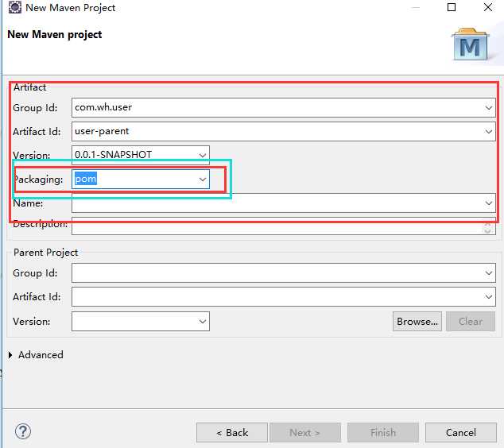
Task: Click the Browse... button for parent project
Action: click(417, 321)
